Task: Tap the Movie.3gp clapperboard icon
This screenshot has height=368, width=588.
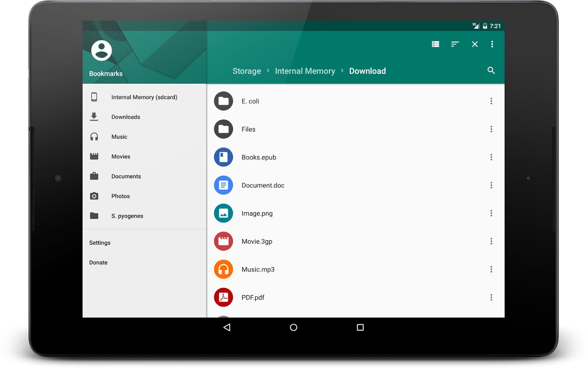Action: click(224, 241)
